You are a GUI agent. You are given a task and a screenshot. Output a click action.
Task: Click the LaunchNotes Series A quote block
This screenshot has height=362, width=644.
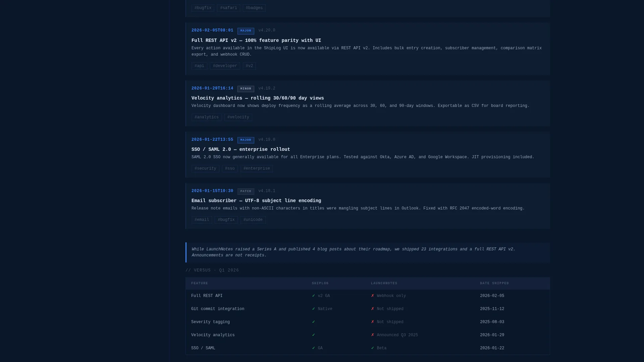[x=368, y=252]
